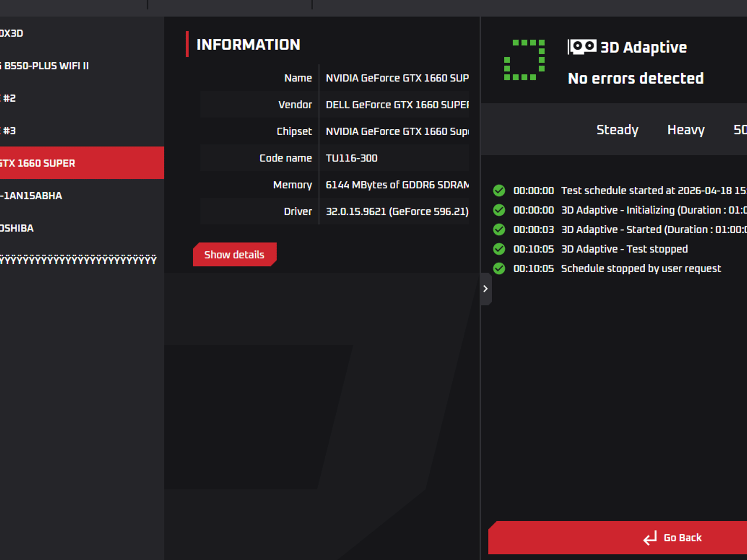Screen dimensions: 747x560
Task: Click green checkmark beside Schedule stopped entry
Action: pyautogui.click(x=499, y=268)
